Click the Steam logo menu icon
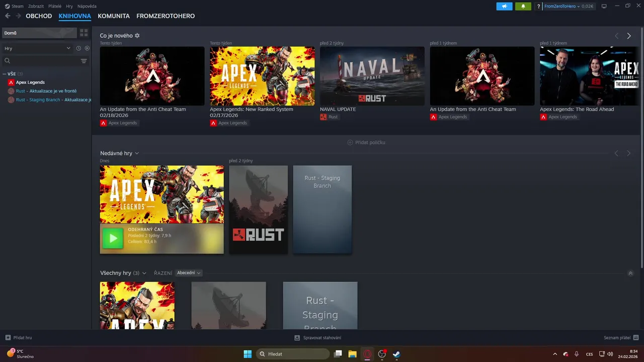This screenshot has width=644, height=362. (x=7, y=7)
